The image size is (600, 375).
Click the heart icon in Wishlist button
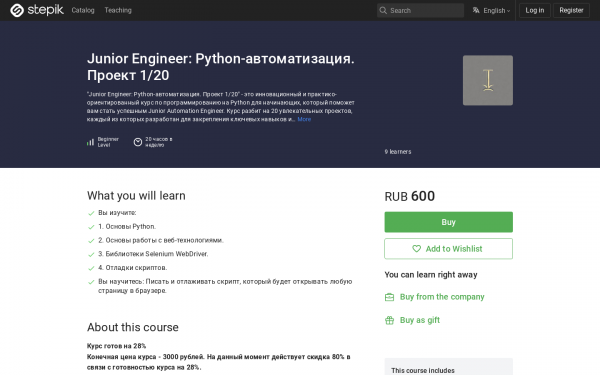click(x=417, y=249)
